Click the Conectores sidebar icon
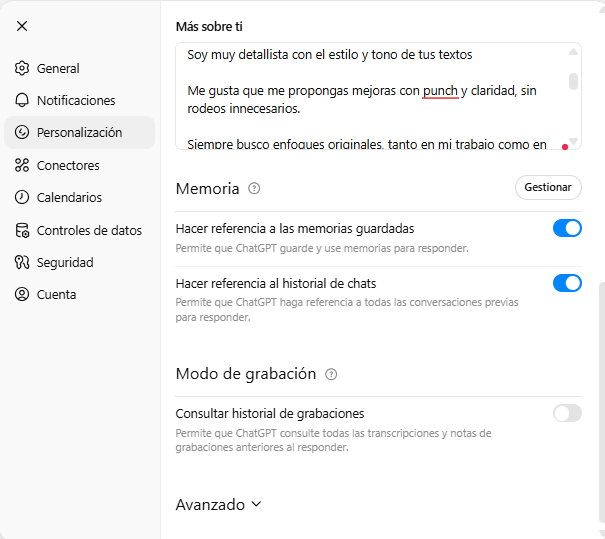The width and height of the screenshot is (605, 539). coord(22,166)
